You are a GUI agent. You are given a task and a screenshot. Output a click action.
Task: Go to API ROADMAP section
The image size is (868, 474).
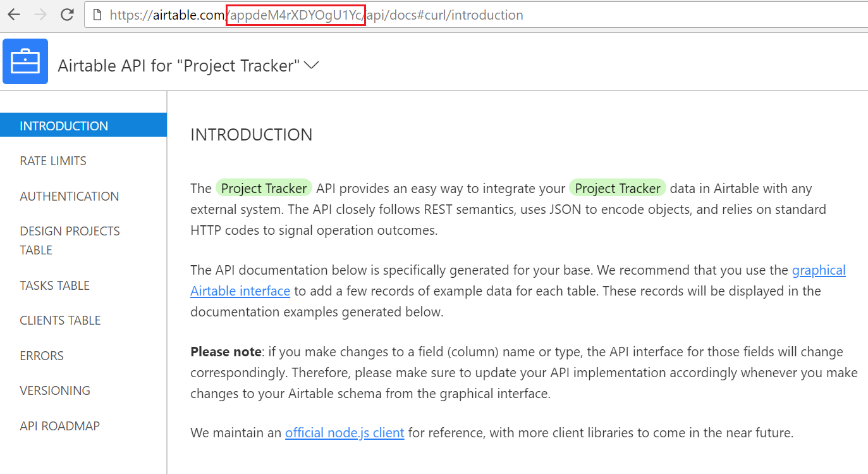point(60,426)
